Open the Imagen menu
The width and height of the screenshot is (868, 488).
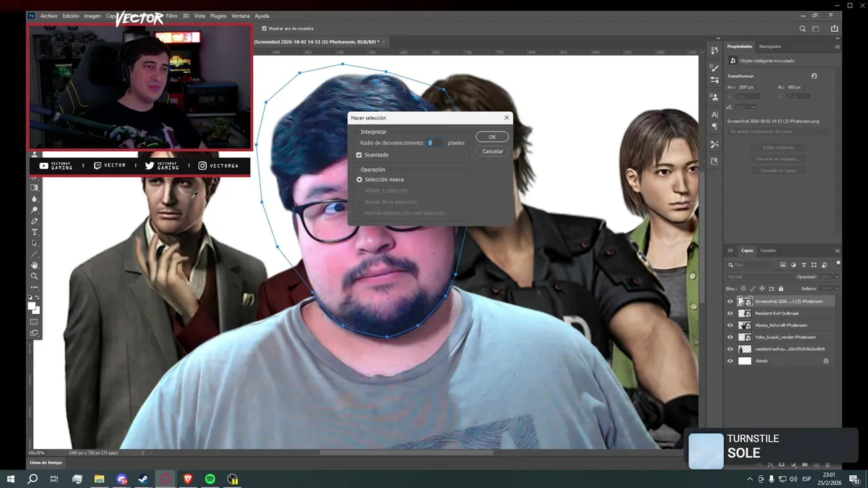(92, 16)
